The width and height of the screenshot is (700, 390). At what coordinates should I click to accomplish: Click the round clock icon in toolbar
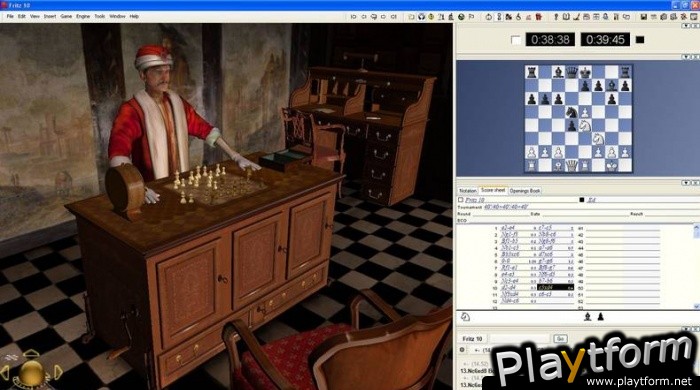tap(489, 17)
